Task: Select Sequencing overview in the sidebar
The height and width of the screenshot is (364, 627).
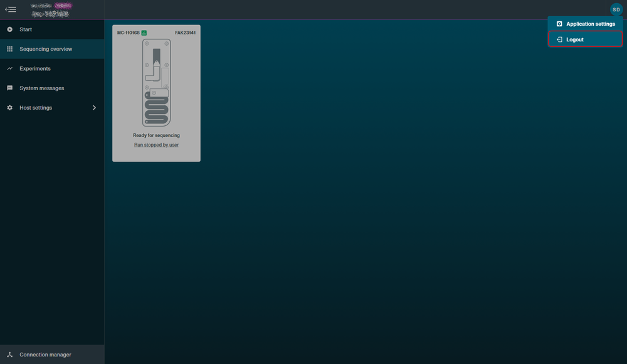Action: point(52,49)
